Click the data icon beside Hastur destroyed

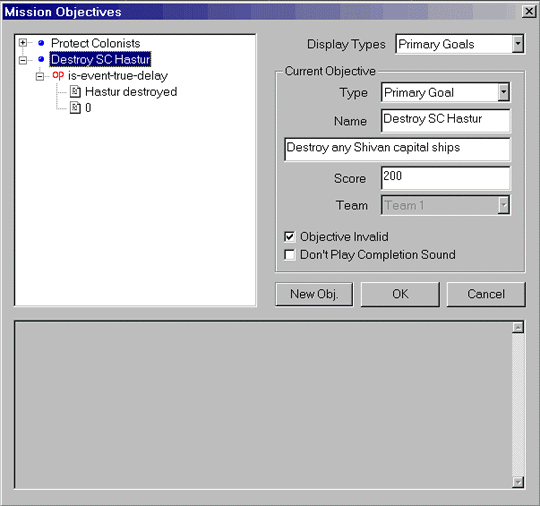pos(75,92)
